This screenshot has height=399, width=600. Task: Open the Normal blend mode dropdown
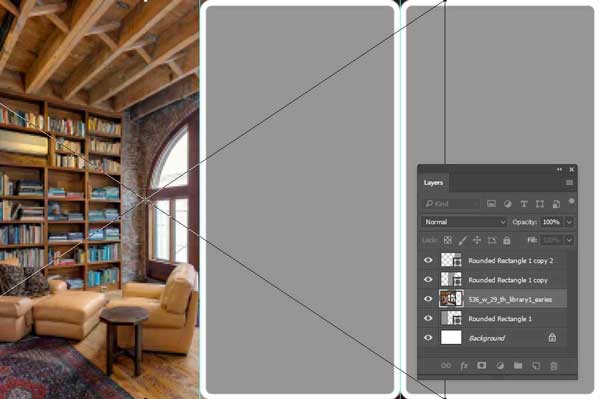[x=464, y=222]
